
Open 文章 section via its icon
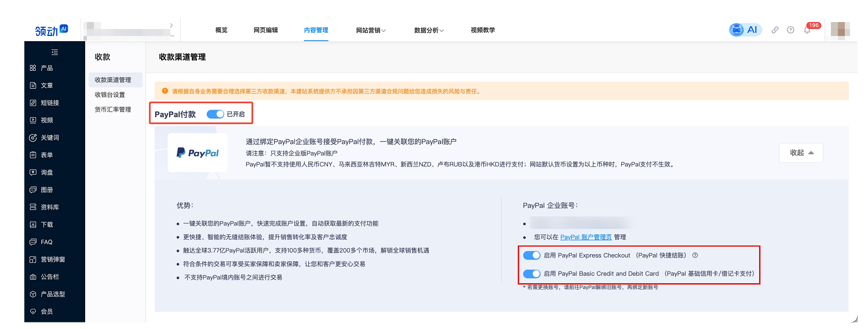pyautogui.click(x=33, y=85)
